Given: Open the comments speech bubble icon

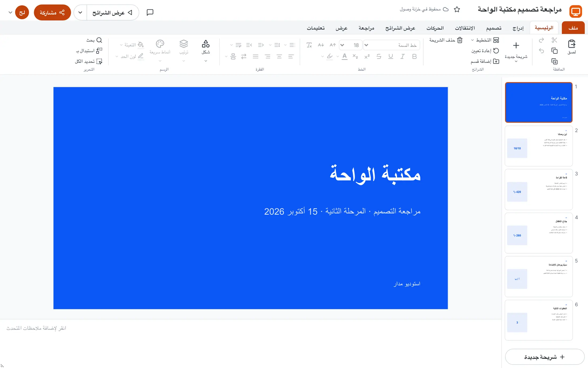Looking at the screenshot, I should 150,12.
